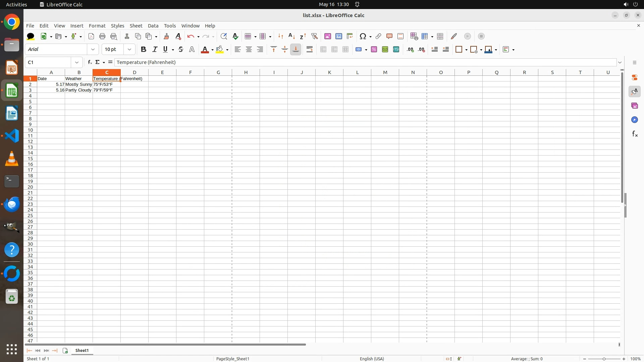Apply the yellow background color swatch

tap(220, 50)
